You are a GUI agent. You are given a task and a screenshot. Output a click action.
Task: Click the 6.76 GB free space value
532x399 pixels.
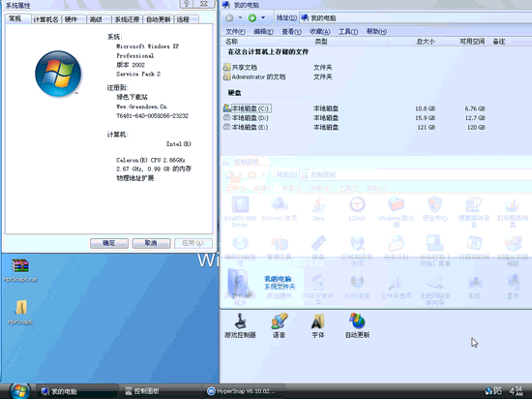[x=475, y=108]
